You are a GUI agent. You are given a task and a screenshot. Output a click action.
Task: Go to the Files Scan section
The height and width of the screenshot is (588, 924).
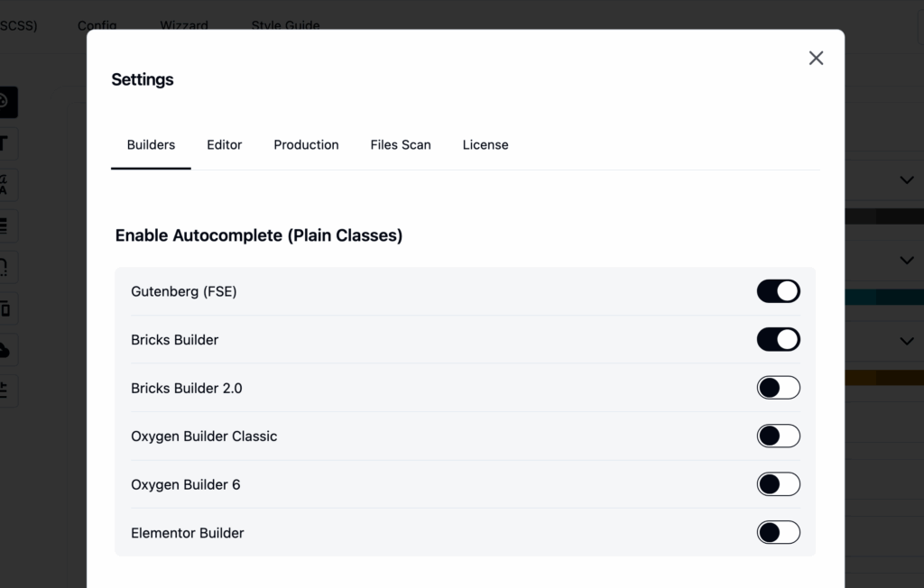pos(401,144)
